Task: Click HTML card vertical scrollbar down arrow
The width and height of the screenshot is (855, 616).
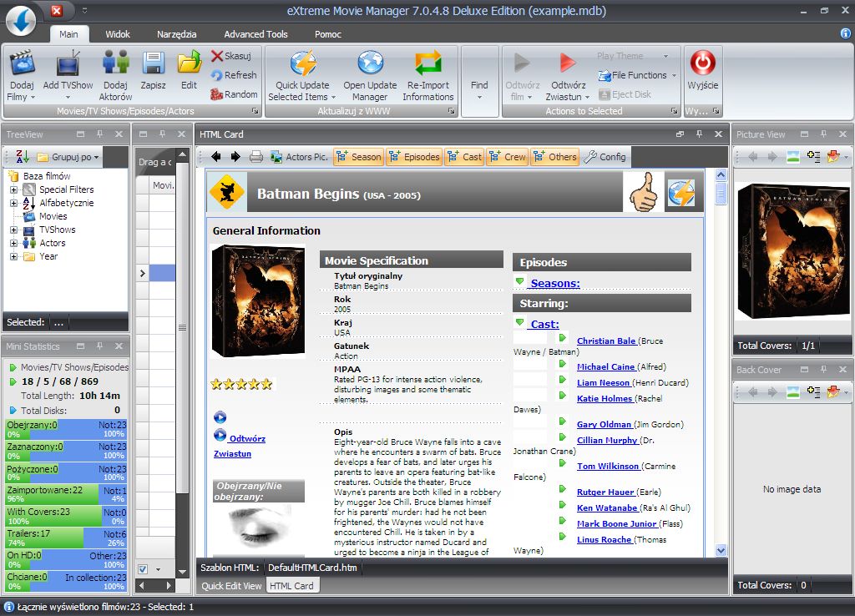Action: [x=721, y=550]
